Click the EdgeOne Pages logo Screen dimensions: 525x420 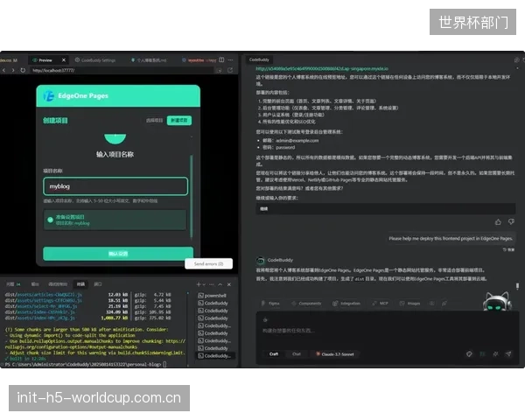click(x=48, y=96)
